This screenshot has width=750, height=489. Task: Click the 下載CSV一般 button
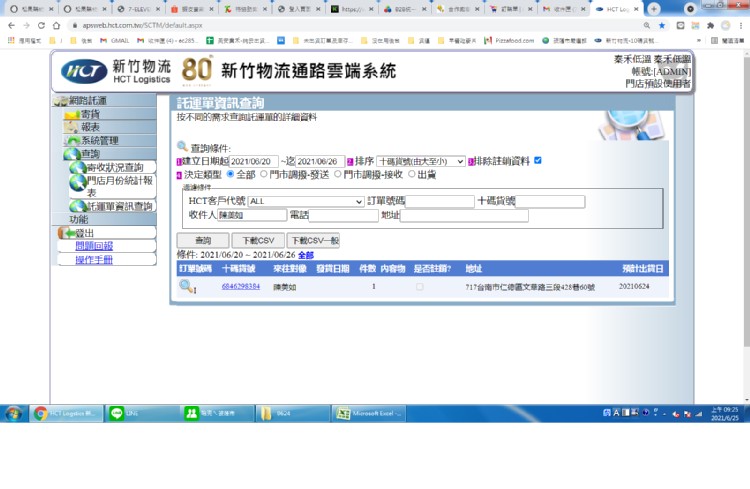pos(315,241)
